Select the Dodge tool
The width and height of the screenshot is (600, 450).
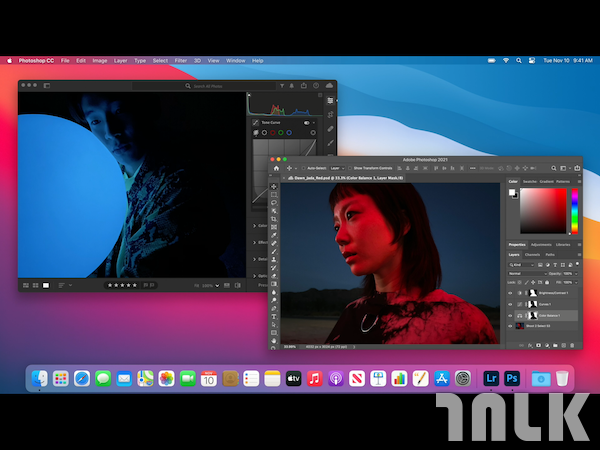tap(274, 300)
